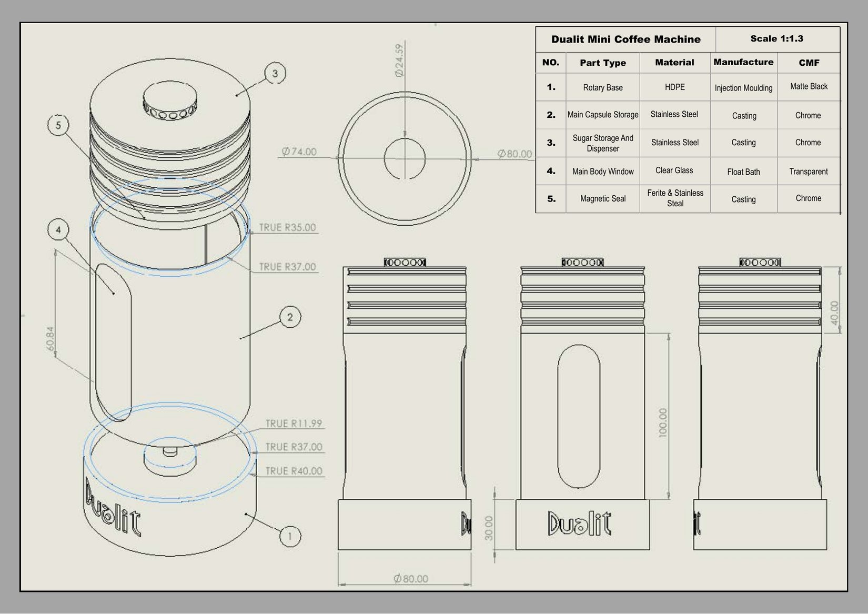Click the Dualit logo on the front-view base
This screenshot has height=614, width=868.
pyautogui.click(x=579, y=523)
